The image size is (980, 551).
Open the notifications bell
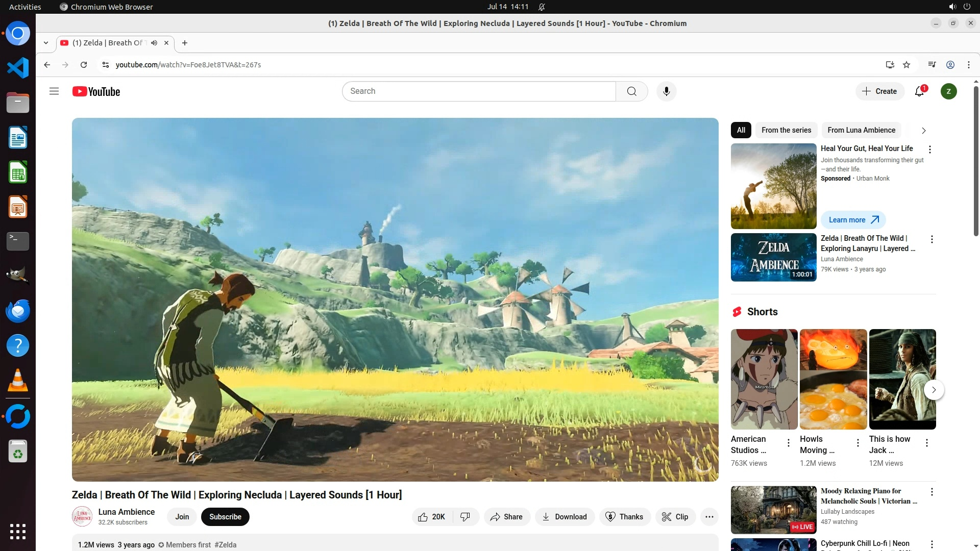click(919, 91)
